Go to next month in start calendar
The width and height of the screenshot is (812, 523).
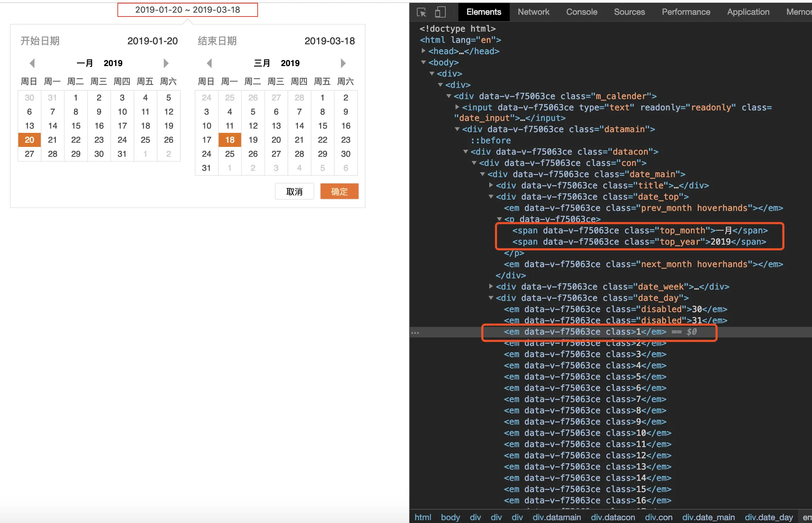click(166, 63)
